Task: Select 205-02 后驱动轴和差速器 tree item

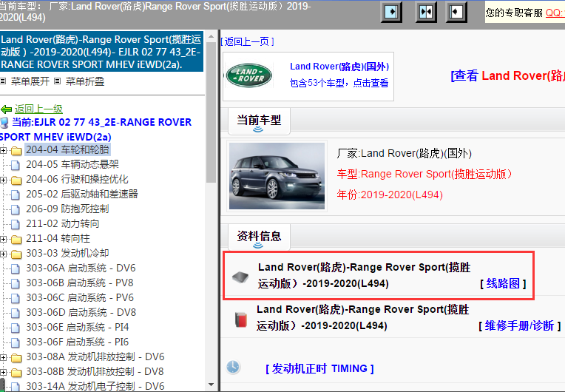Action: click(82, 195)
